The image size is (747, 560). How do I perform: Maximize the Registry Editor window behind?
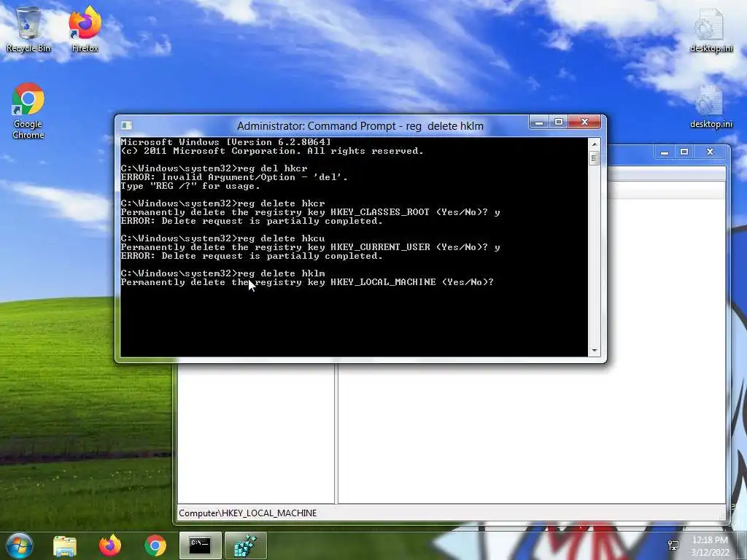pyautogui.click(x=684, y=152)
